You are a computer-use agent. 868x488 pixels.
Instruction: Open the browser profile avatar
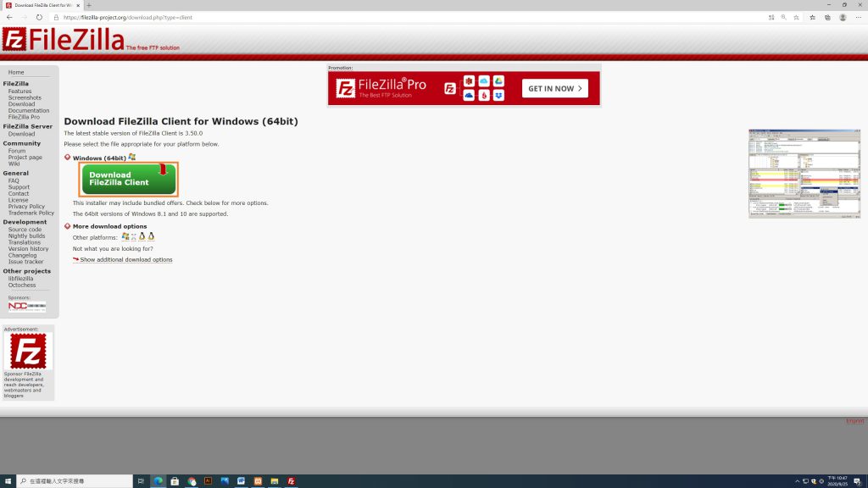click(843, 17)
